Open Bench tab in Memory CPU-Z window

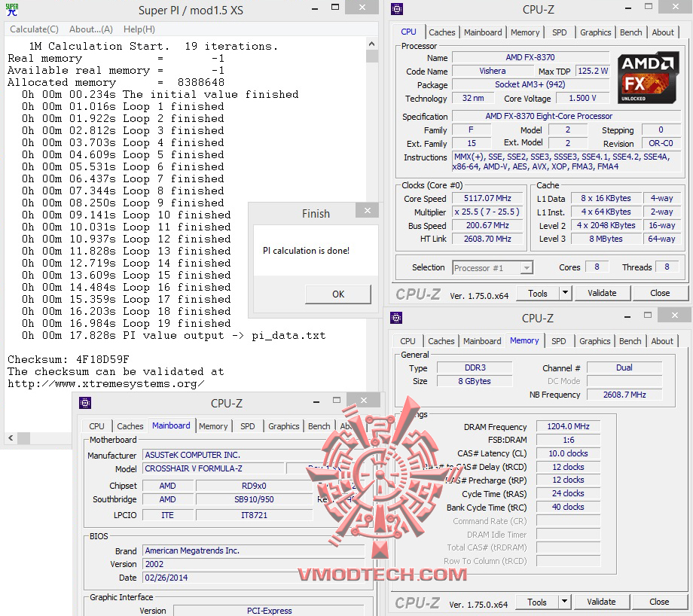coord(630,341)
